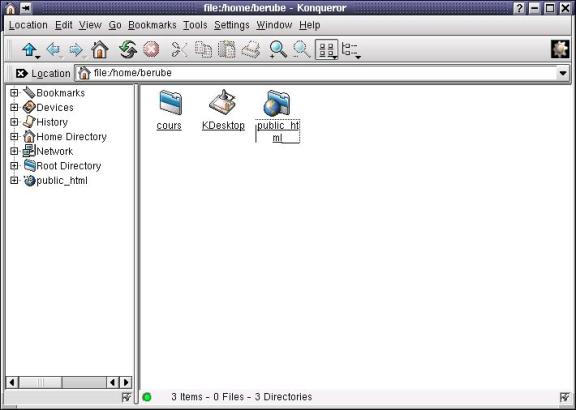This screenshot has width=576, height=410.
Task: Switch to icon view mode
Action: (x=327, y=50)
